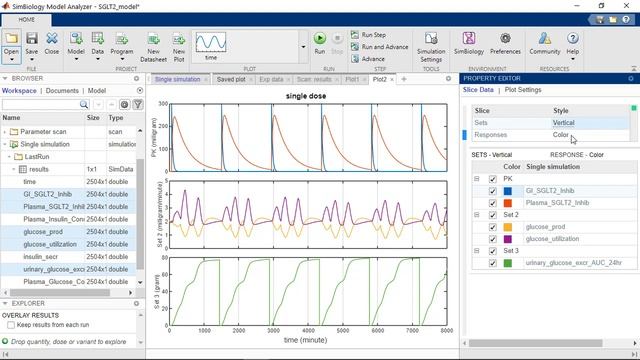Toggle the Set 3 checkbox
The image size is (640, 360).
[493, 251]
